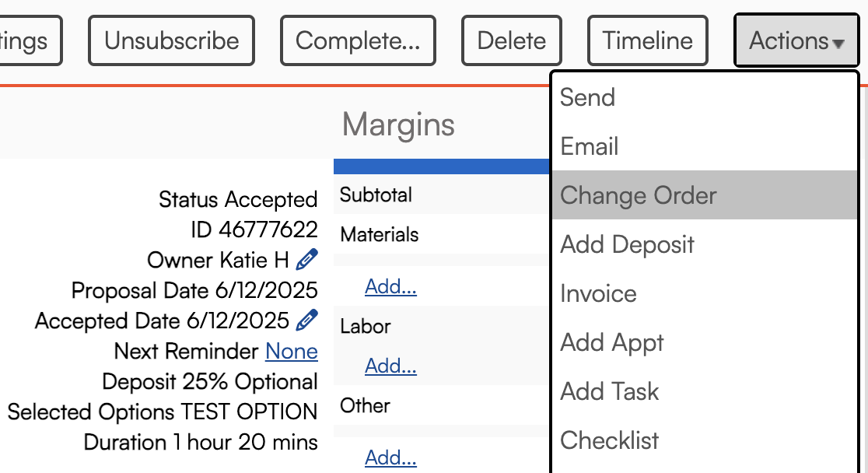This screenshot has height=473, width=868.
Task: Click Add... link under Labor
Action: pyautogui.click(x=390, y=366)
